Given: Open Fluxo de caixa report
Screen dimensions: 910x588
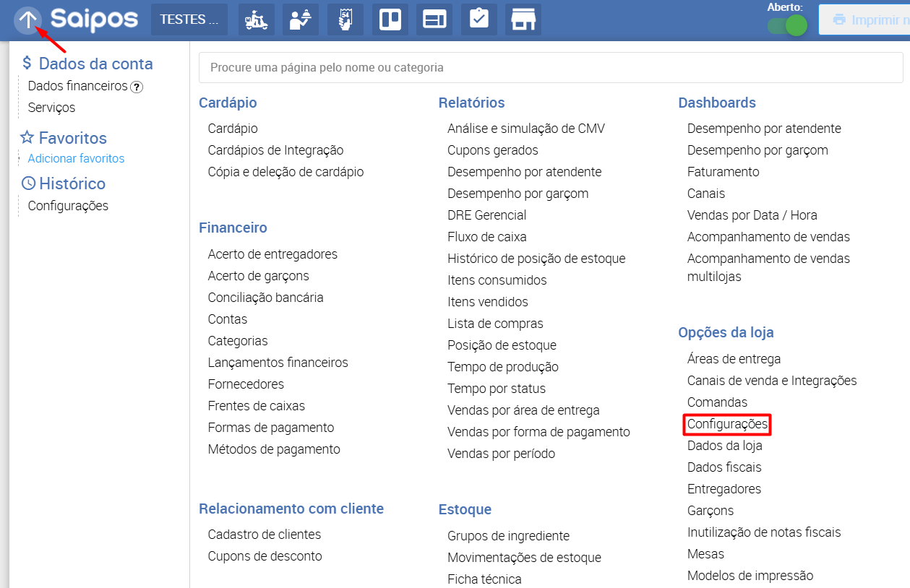Looking at the screenshot, I should (486, 237).
